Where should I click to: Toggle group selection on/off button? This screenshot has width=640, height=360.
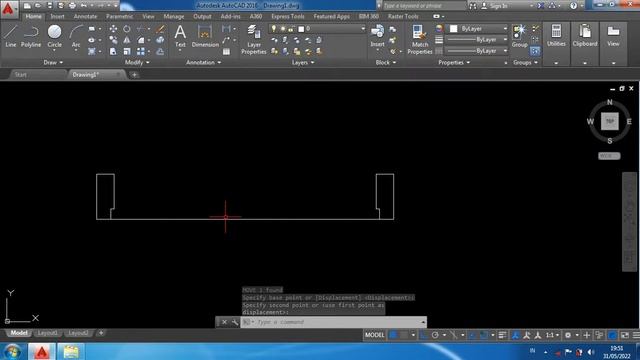point(535,51)
